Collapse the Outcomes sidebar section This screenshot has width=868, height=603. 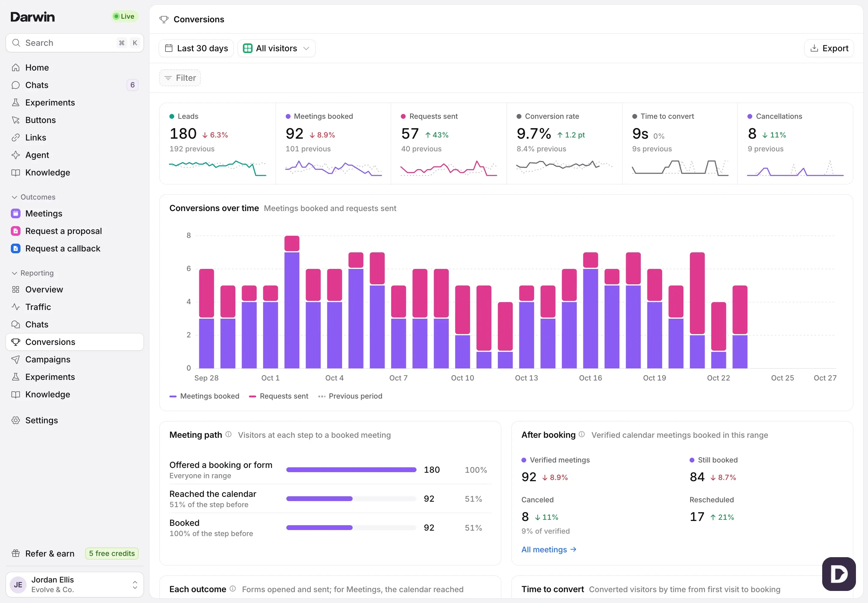click(33, 197)
